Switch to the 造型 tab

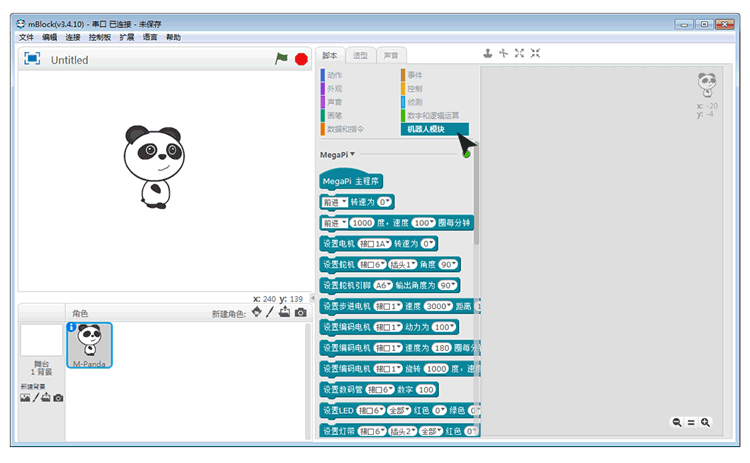click(360, 55)
